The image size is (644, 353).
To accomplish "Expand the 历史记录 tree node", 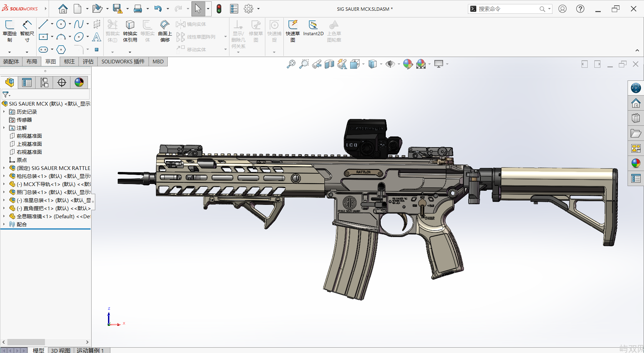I will coord(4,112).
